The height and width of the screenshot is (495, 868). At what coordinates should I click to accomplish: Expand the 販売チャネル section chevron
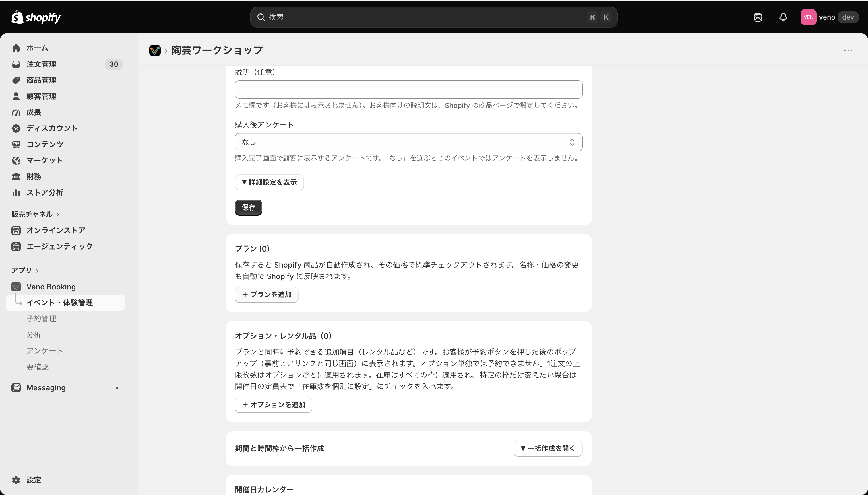tap(58, 214)
